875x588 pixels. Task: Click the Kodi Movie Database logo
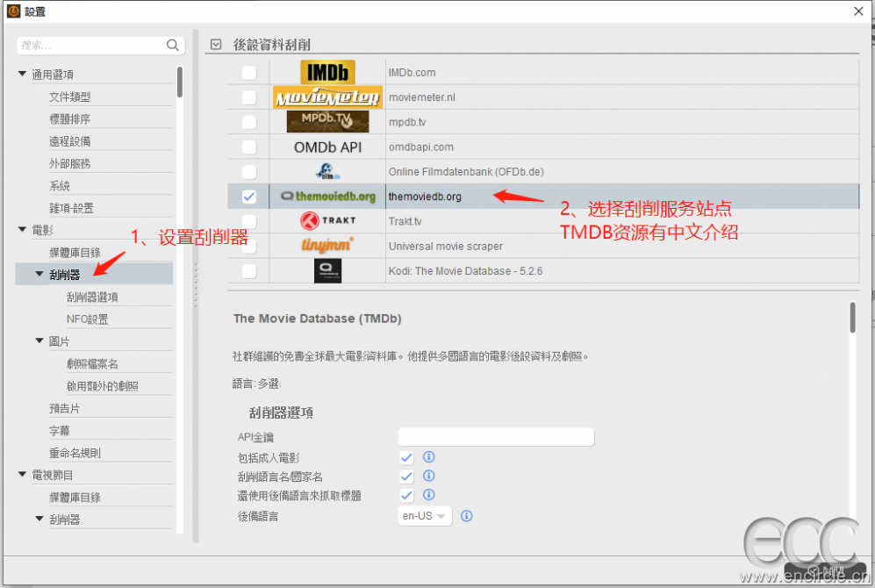pos(326,271)
